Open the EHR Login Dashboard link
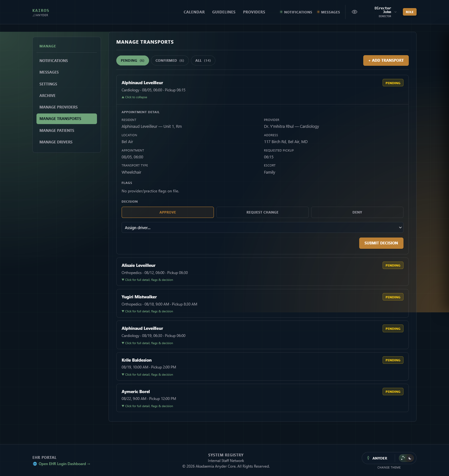Viewport: 449px width, 476px height. (x=65, y=464)
